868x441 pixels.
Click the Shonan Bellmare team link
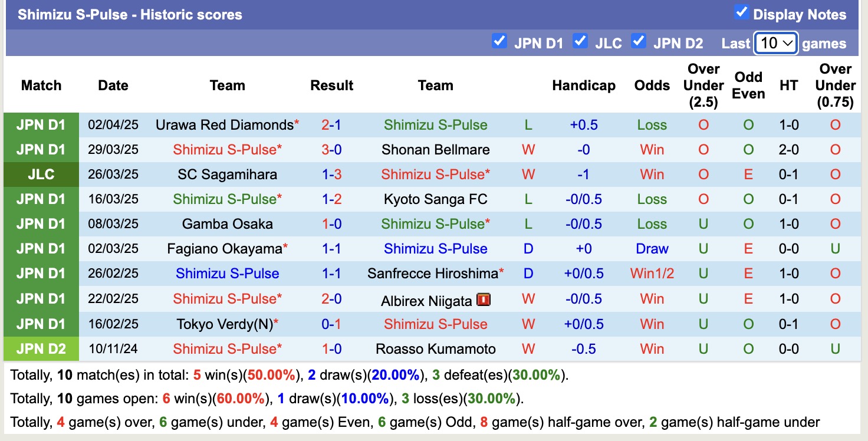coord(435,149)
